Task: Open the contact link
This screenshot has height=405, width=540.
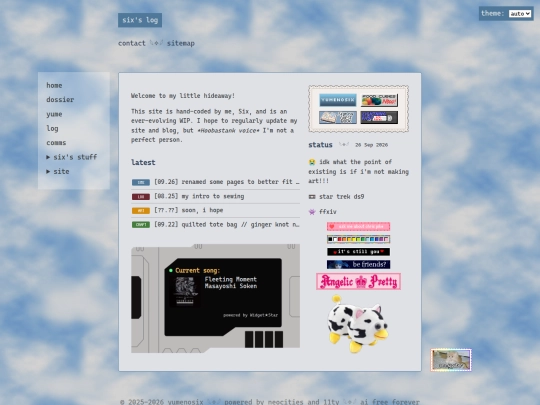Action: (x=132, y=43)
